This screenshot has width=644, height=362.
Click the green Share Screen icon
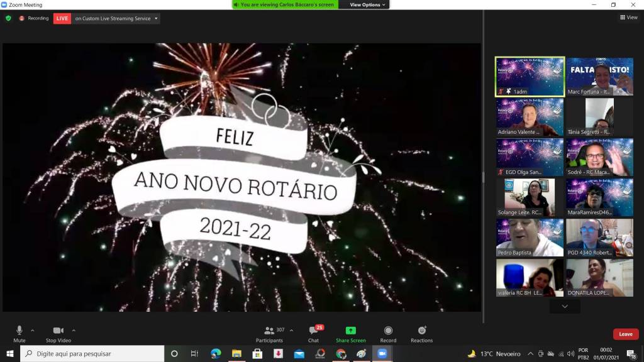[350, 331]
